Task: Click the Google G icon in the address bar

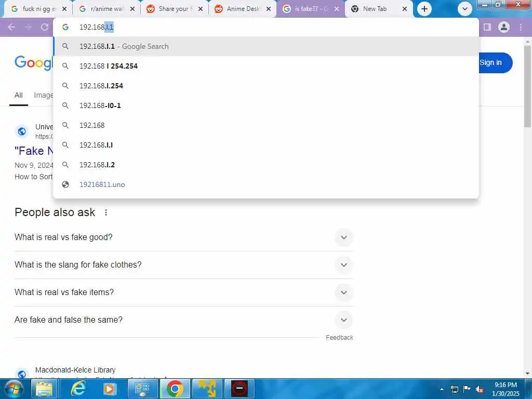Action: [x=65, y=27]
